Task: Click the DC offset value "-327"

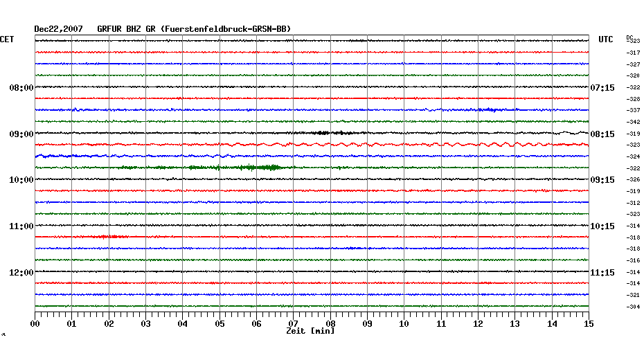Action: pyautogui.click(x=634, y=64)
